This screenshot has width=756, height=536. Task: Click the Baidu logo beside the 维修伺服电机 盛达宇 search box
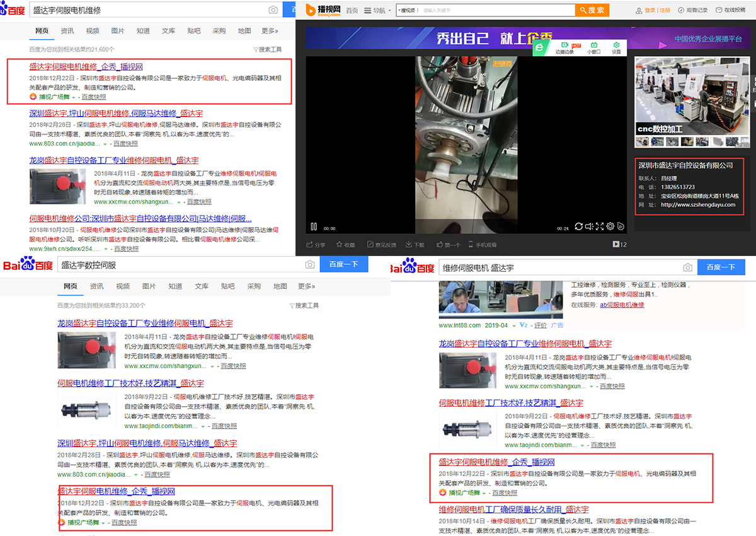413,267
